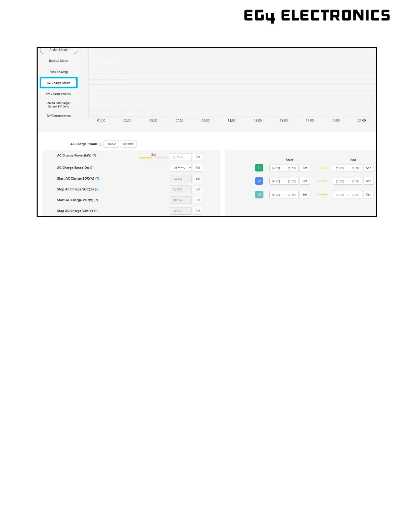Screen dimensions: 411x532
Task: Click the Active Mode button
Action: click(x=58, y=50)
